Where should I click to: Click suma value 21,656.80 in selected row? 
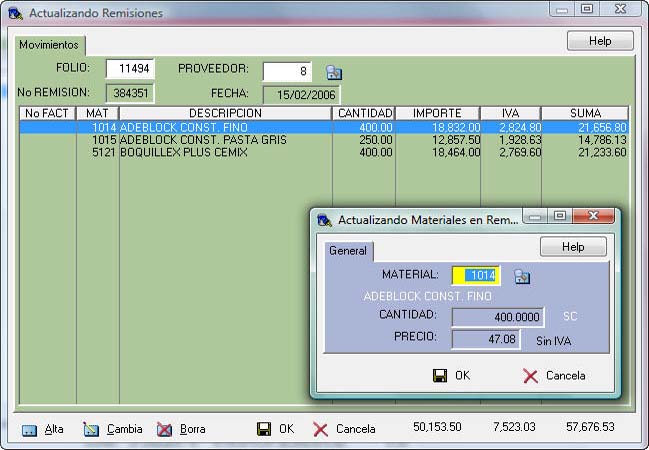pyautogui.click(x=602, y=128)
